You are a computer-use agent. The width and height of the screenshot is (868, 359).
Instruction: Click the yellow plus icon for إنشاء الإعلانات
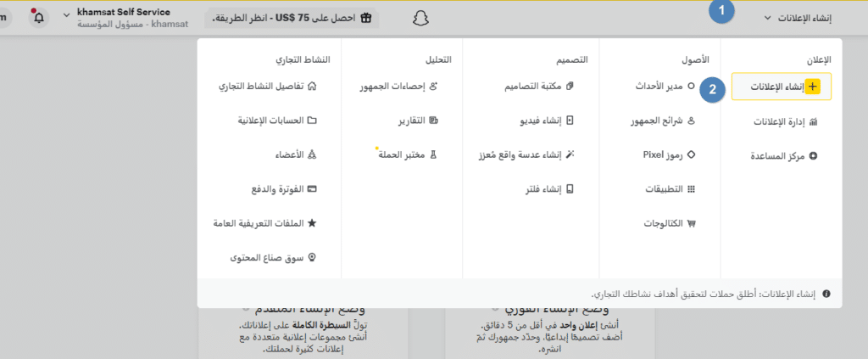(x=812, y=87)
